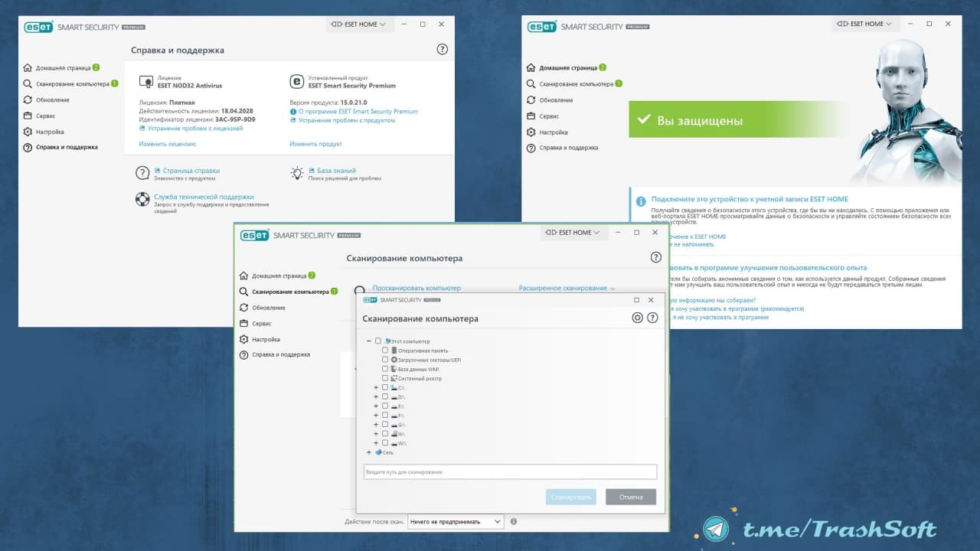The image size is (980, 551).
Task: Click the Изменить лицензию link
Action: pos(168,144)
